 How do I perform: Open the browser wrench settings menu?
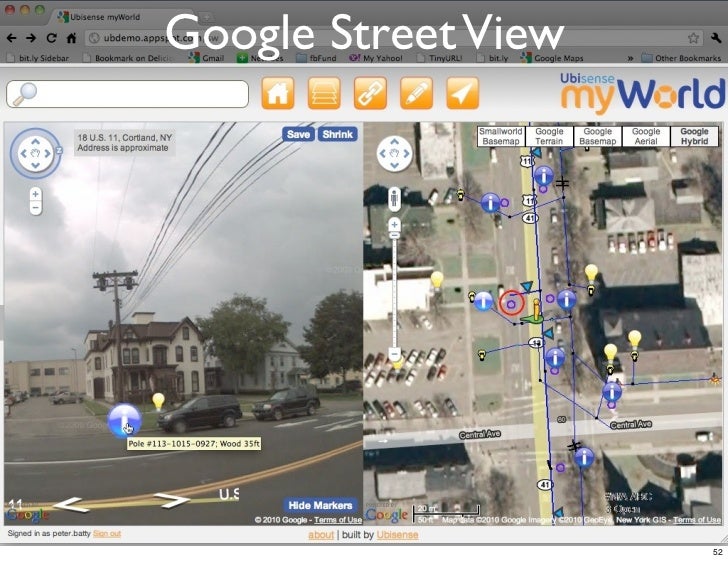click(716, 38)
